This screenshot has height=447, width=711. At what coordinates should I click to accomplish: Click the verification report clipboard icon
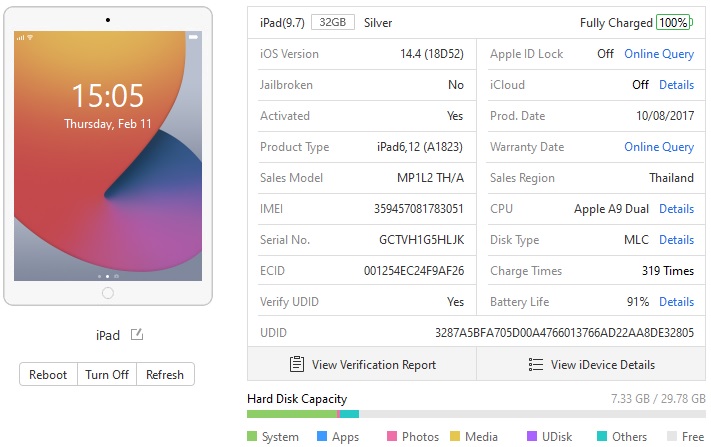pyautogui.click(x=297, y=364)
